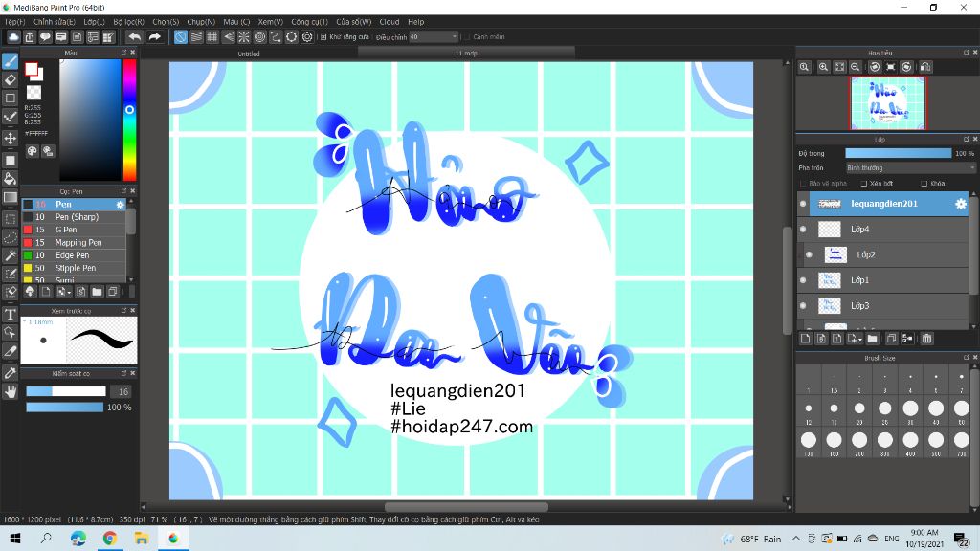This screenshot has width=980, height=551.
Task: Hide the lequangdien201 layer
Action: click(x=803, y=204)
